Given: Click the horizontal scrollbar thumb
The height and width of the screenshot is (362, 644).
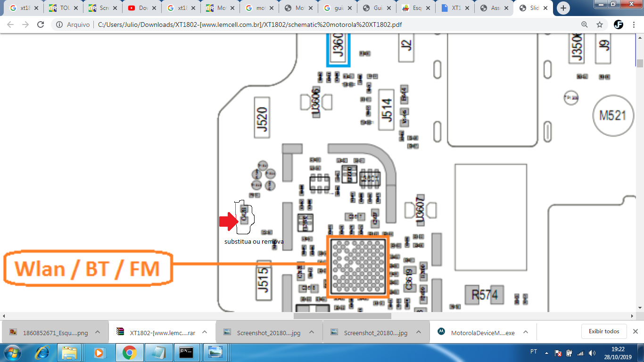Looking at the screenshot, I should click(342, 316).
